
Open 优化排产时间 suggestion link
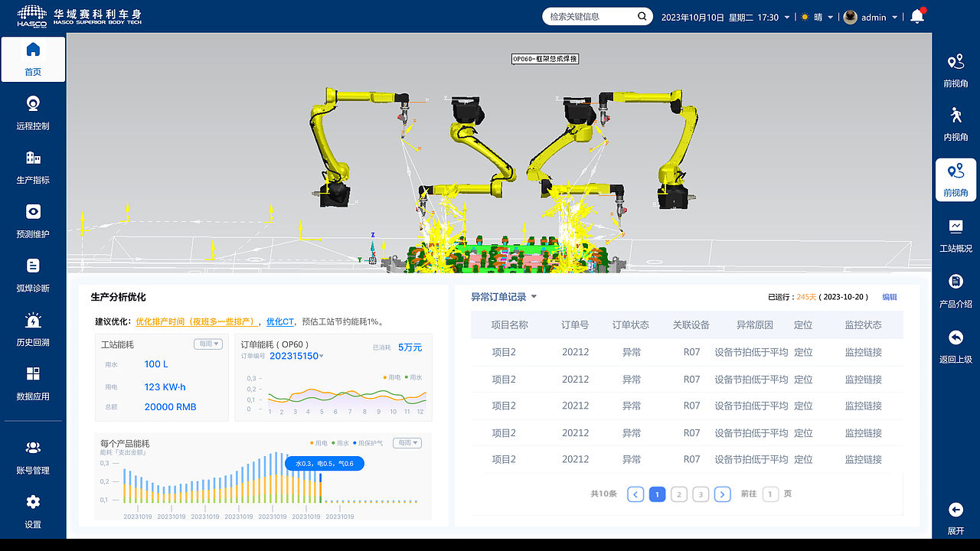(198, 321)
